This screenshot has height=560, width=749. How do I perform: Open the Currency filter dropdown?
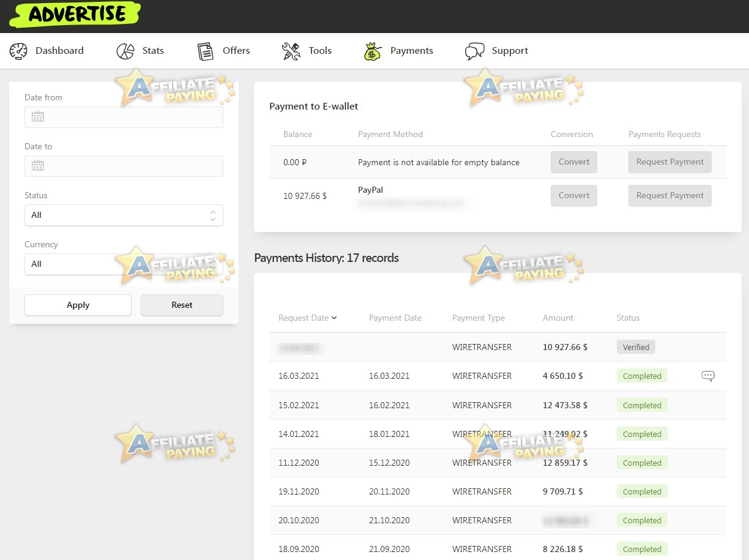click(x=124, y=264)
